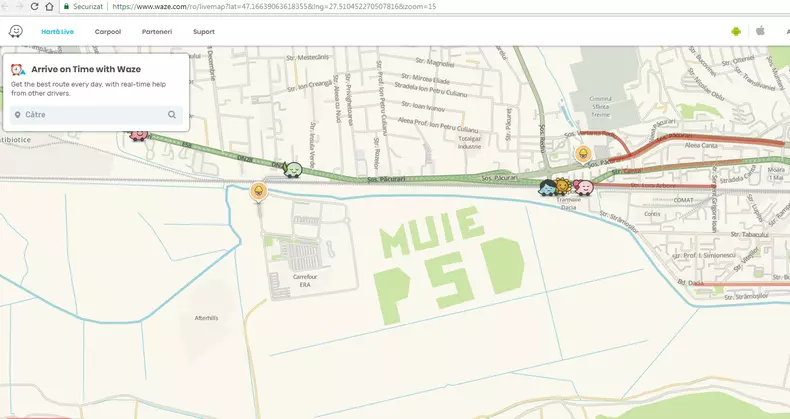Click the Str. Ioan Ivanov street label
Viewport: 790px width, 419px height.
[423, 106]
